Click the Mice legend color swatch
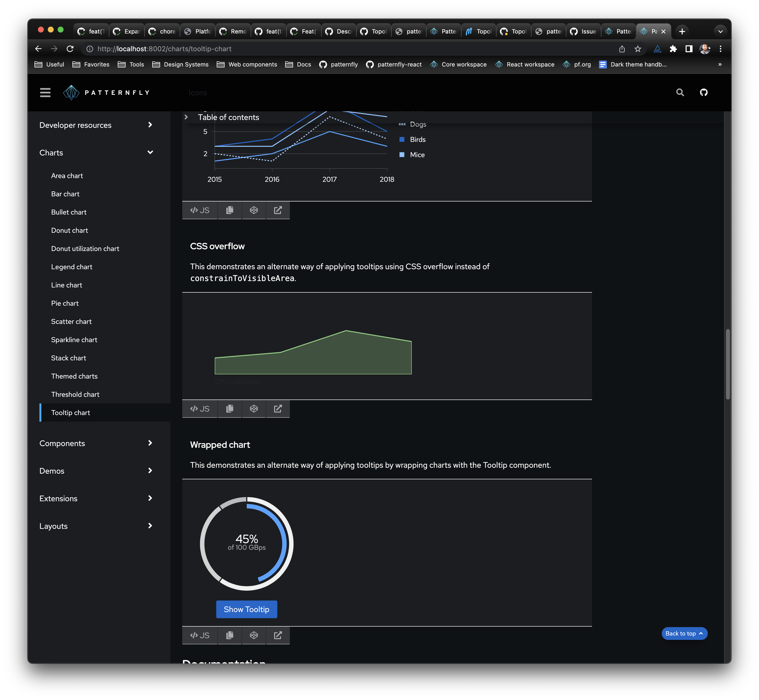This screenshot has width=759, height=700. coord(402,154)
